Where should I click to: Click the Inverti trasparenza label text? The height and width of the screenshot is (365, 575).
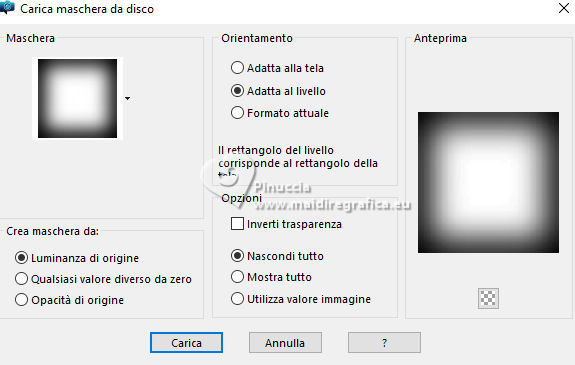click(294, 224)
